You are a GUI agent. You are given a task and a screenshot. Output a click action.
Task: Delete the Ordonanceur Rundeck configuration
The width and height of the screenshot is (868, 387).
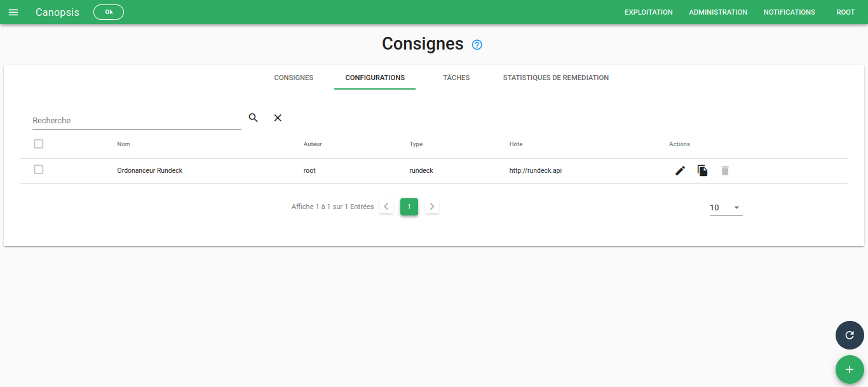click(725, 170)
